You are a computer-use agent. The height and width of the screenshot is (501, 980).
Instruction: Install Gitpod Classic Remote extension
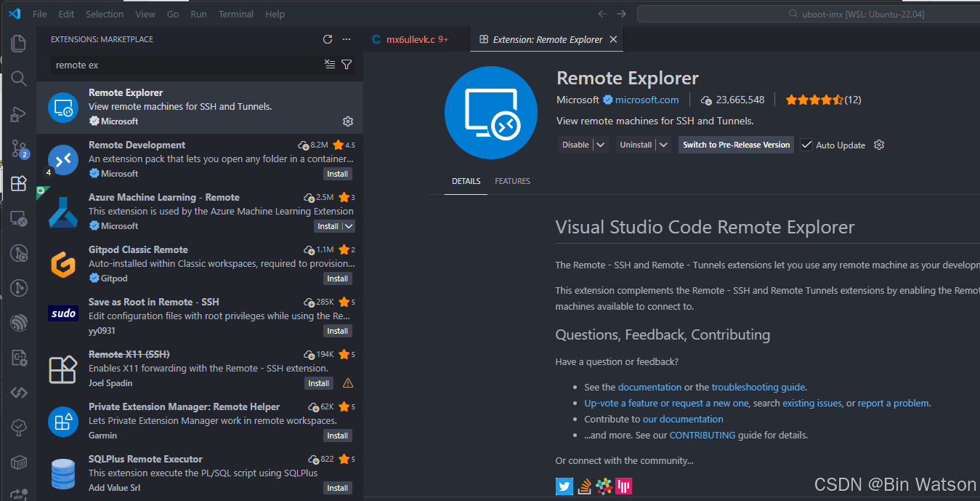pyautogui.click(x=338, y=278)
